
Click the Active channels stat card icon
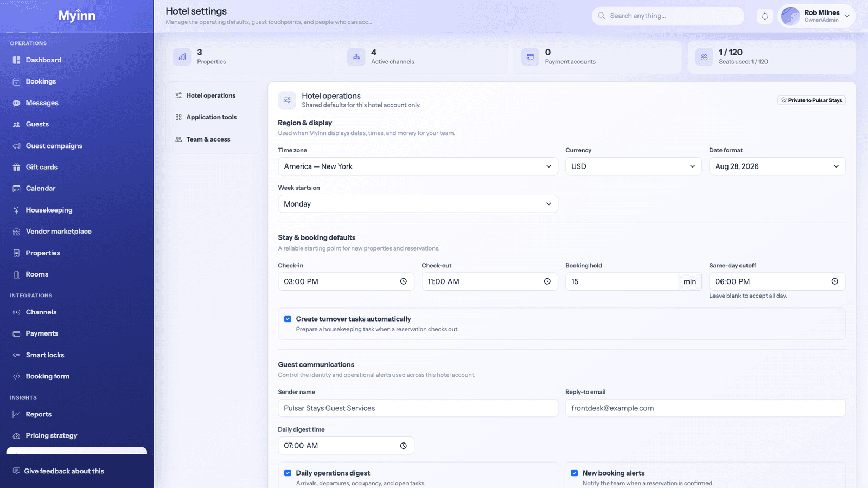click(x=356, y=56)
